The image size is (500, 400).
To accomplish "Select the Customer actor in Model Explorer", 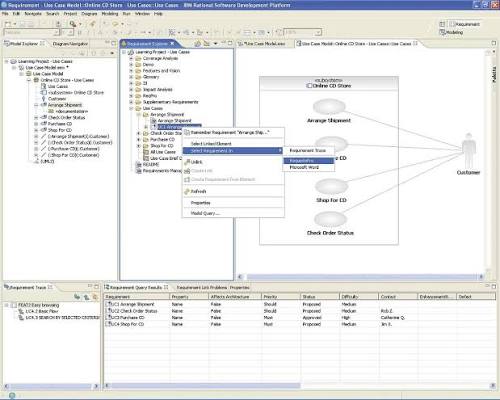I will (57, 99).
